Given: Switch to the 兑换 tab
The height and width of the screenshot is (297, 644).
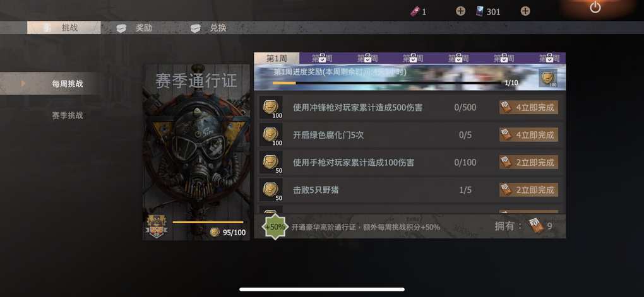Looking at the screenshot, I should (208, 28).
